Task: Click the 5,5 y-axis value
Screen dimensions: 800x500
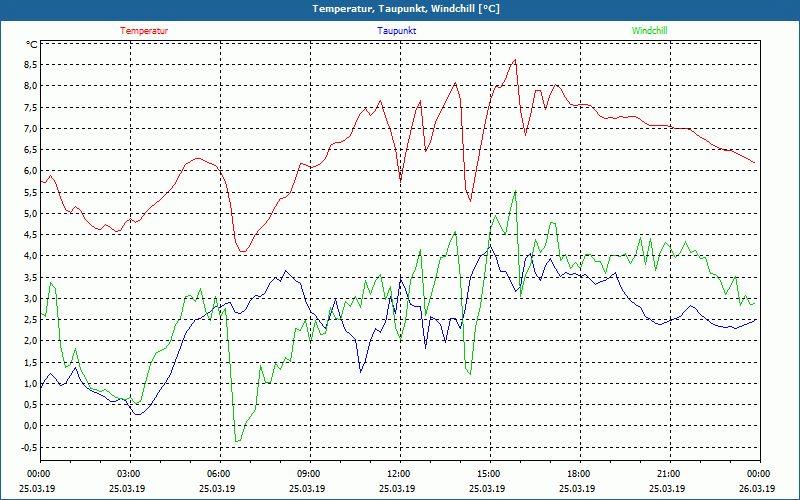Action: 31,192
